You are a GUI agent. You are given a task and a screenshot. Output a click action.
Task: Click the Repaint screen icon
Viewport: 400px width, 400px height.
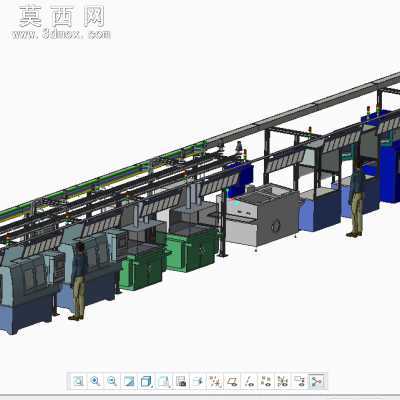coord(130,381)
